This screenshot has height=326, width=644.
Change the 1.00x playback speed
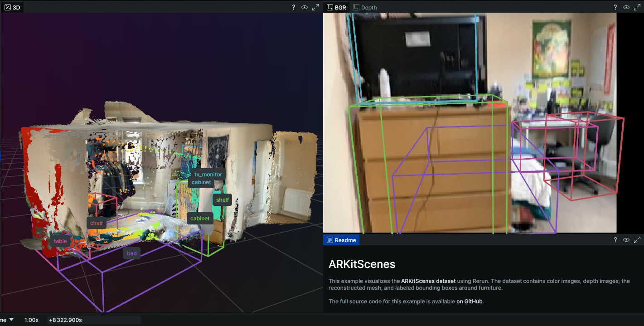[31, 320]
